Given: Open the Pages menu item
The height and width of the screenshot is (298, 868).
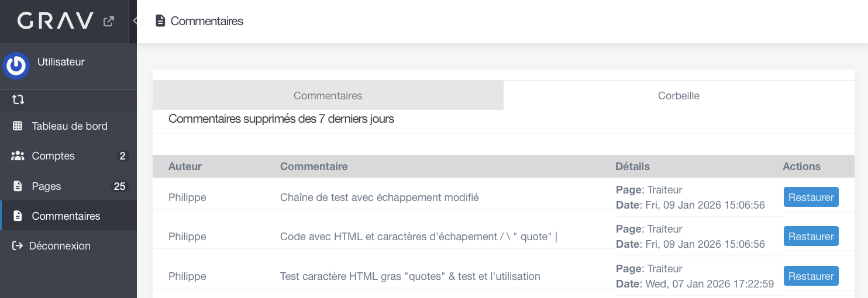Looking at the screenshot, I should point(68,186).
